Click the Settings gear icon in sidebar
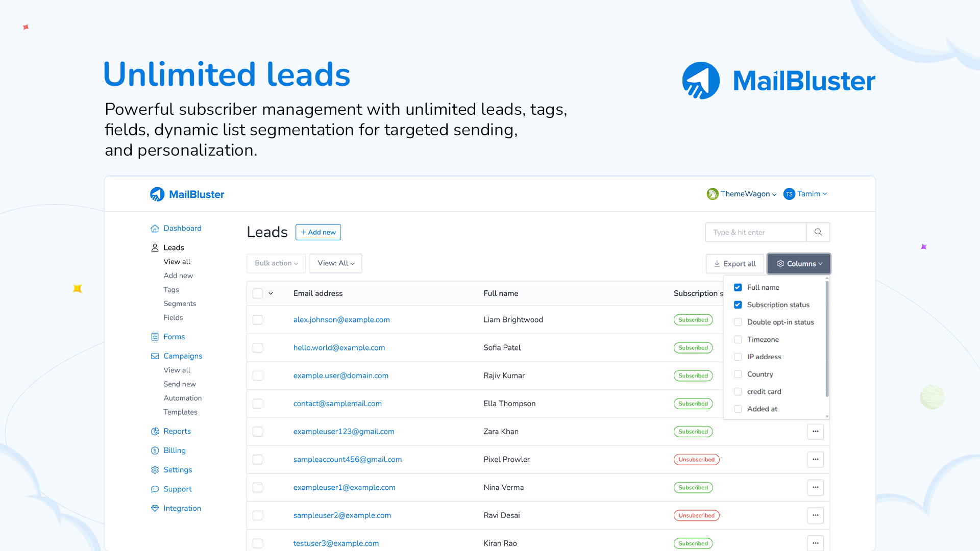Screen dimensions: 980x551 [155, 470]
